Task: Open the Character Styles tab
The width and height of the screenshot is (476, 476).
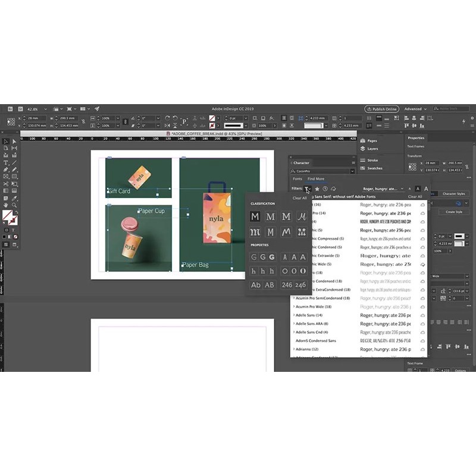Action: click(453, 194)
